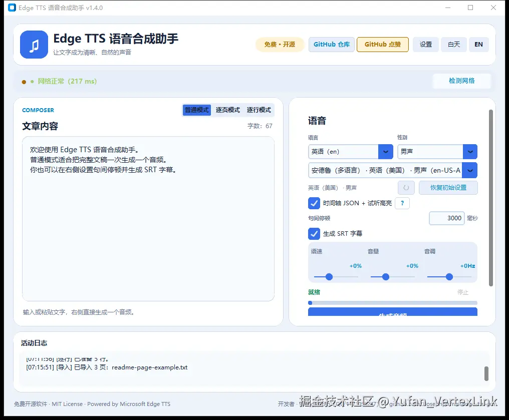Click the generation progress bar

[x=393, y=303]
